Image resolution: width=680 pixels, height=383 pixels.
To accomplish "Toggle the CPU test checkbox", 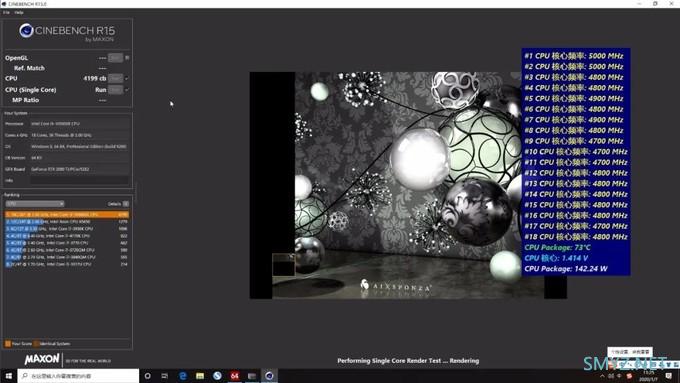I will (x=127, y=78).
